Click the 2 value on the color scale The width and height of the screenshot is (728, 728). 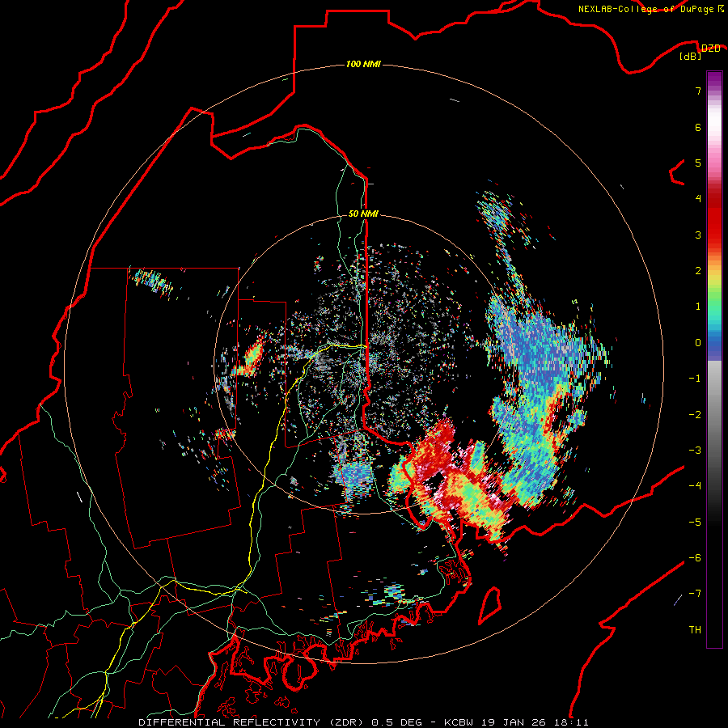click(x=698, y=271)
